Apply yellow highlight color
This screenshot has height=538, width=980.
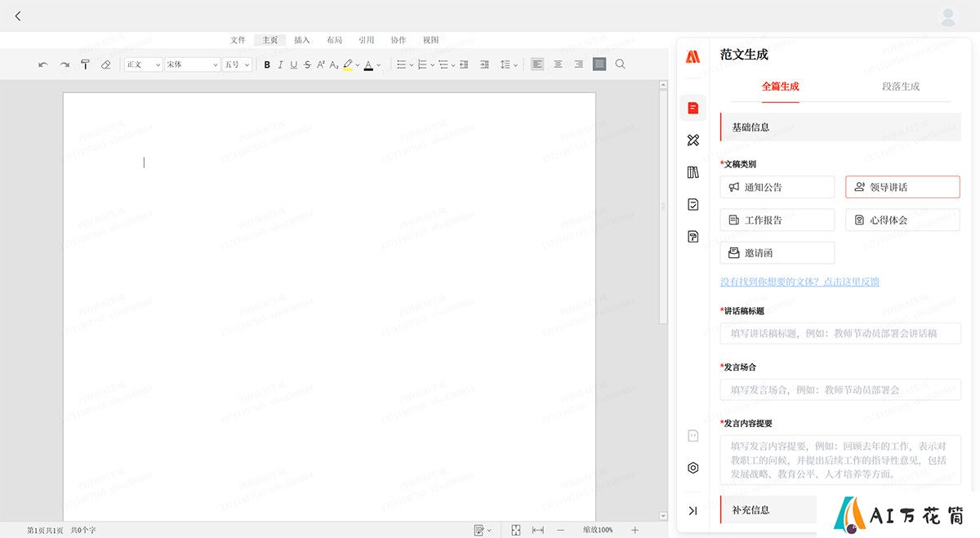348,64
